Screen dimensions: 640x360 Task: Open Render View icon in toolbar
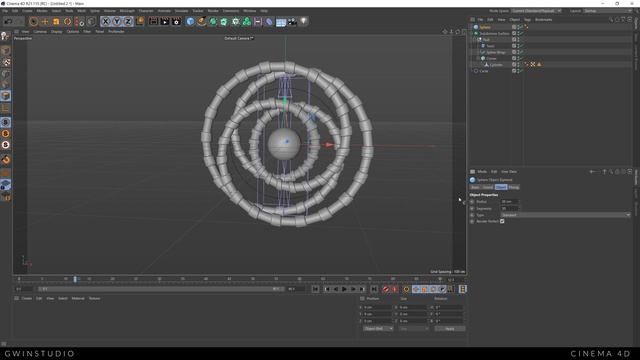[153, 21]
